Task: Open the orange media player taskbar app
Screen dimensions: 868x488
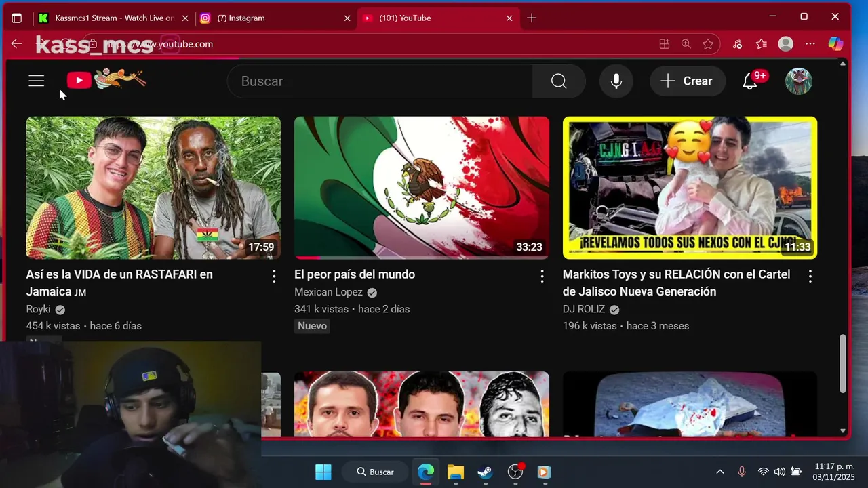Action: pos(544,472)
